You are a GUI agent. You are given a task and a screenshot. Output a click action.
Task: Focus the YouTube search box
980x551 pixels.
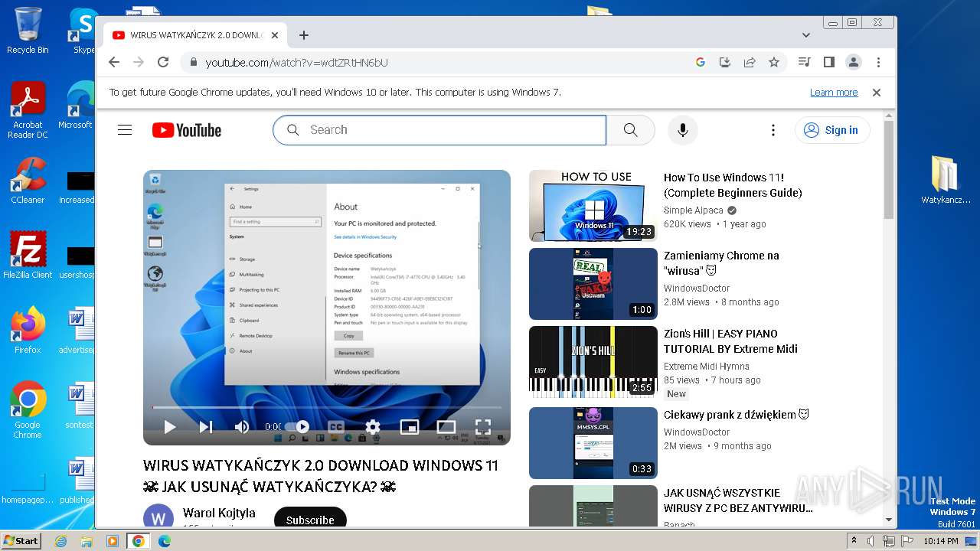439,130
